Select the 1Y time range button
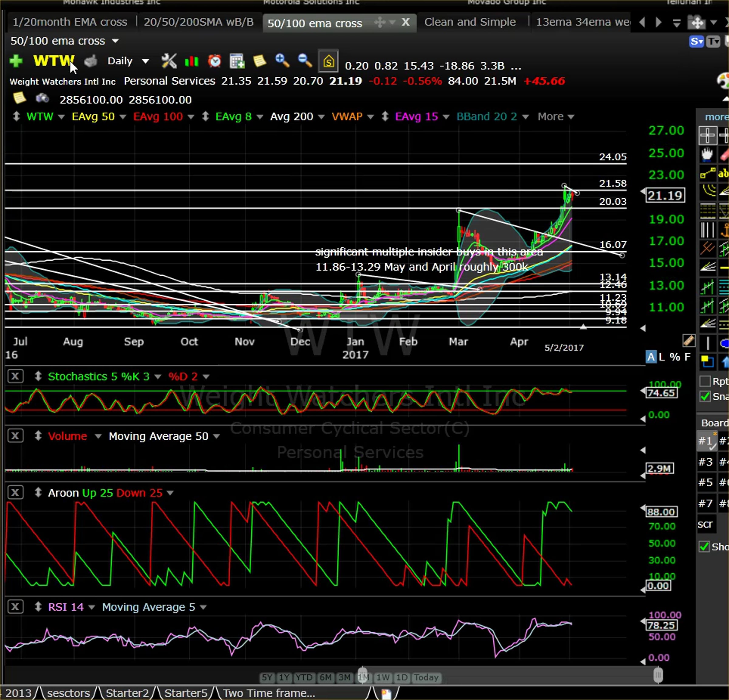 pos(285,677)
